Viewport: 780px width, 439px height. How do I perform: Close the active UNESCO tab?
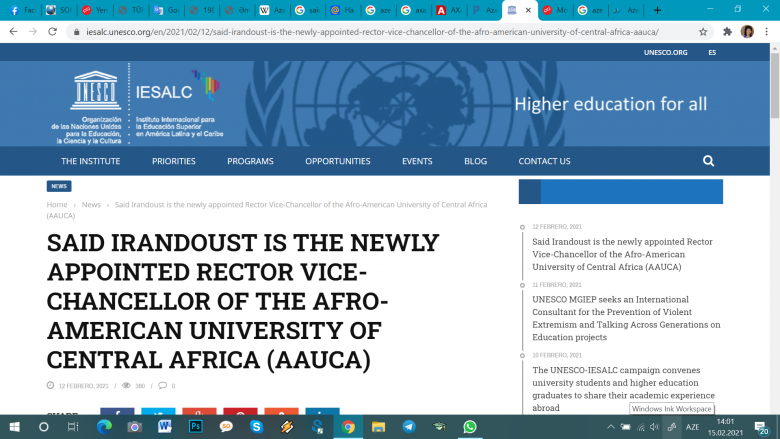528,10
